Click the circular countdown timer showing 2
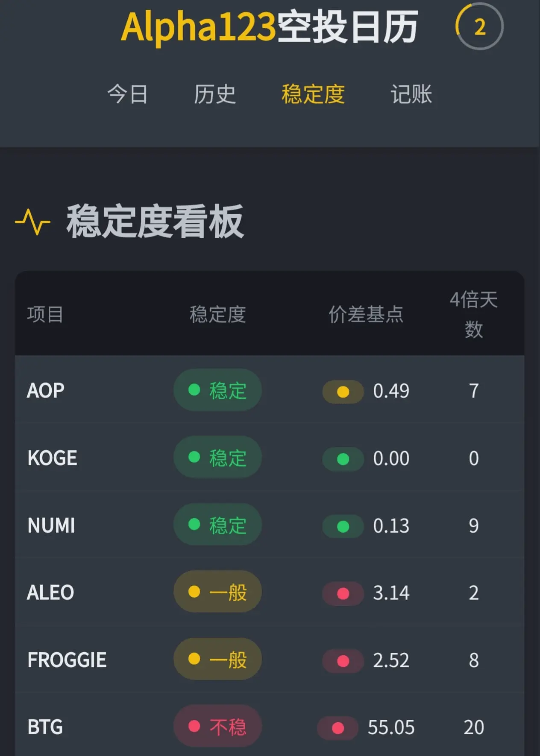The width and height of the screenshot is (540, 756). tap(479, 27)
